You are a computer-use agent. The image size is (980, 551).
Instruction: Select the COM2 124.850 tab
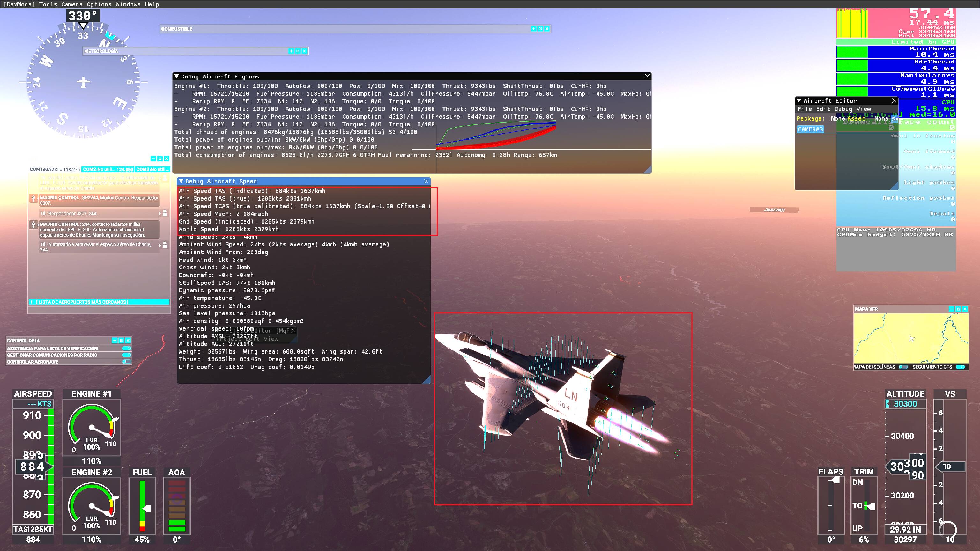point(108,170)
